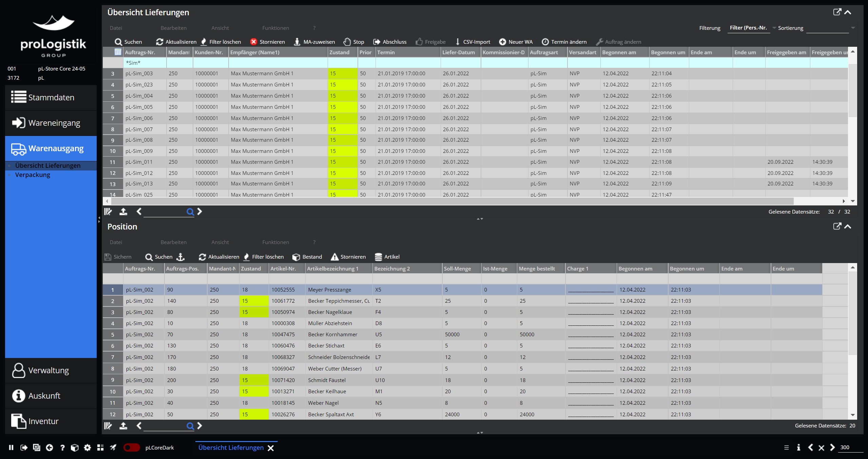Collapse the Position panel with chevron

pyautogui.click(x=848, y=226)
